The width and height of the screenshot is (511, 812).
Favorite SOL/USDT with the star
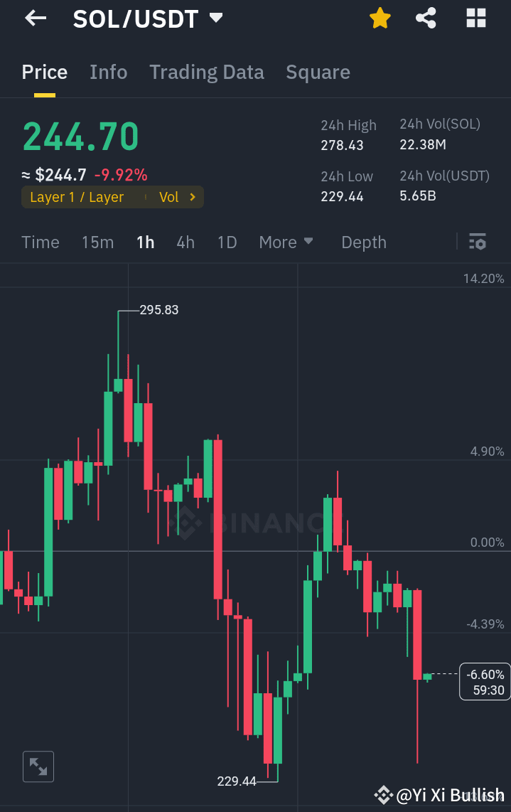380,18
